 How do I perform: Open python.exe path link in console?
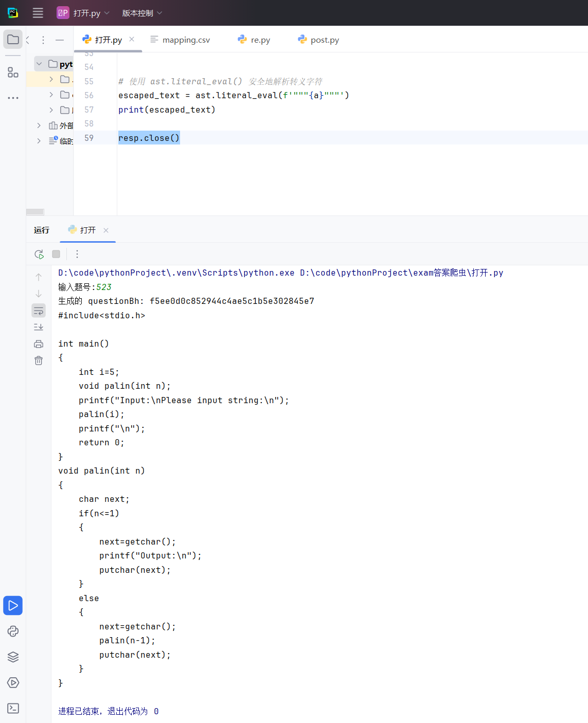coord(176,273)
